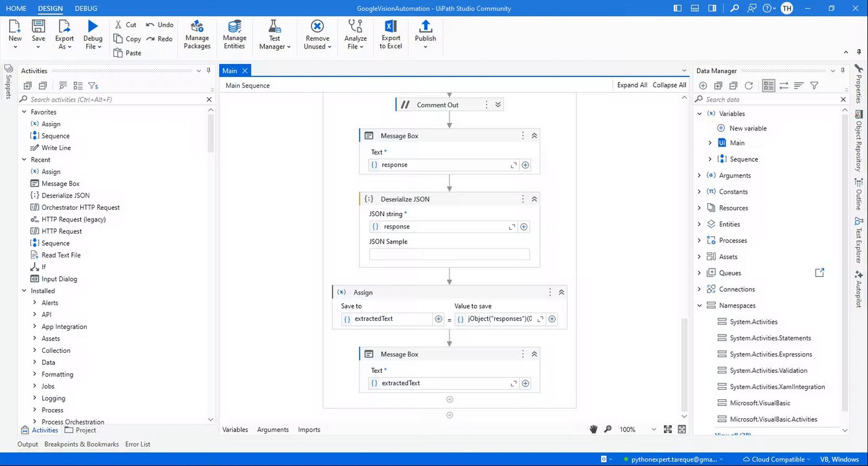Click Fit to Screen icon in designer footer

[668, 430]
